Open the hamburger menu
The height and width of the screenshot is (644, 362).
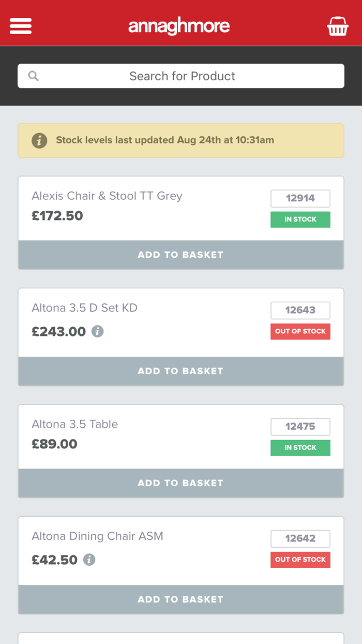[x=21, y=26]
